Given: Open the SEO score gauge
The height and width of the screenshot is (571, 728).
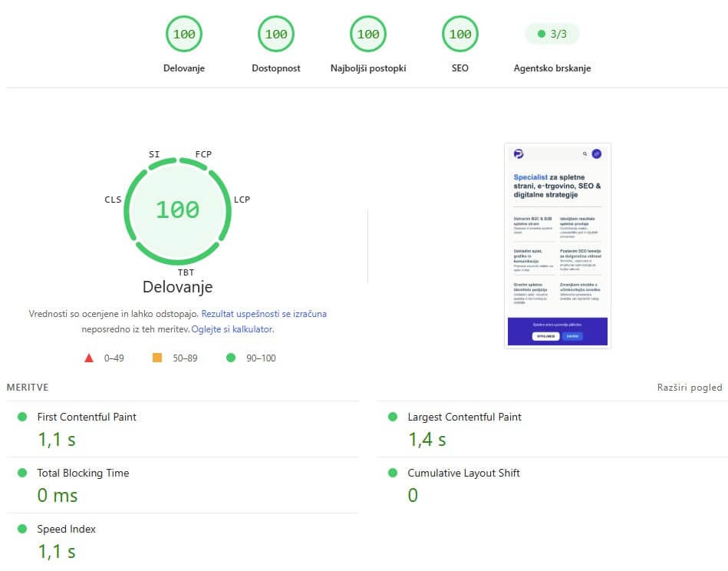Looking at the screenshot, I should pos(460,34).
